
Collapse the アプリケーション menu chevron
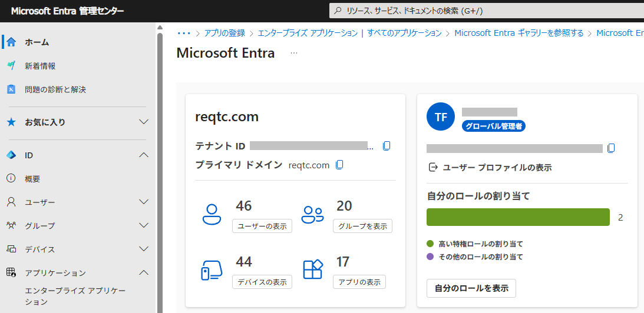pyautogui.click(x=144, y=272)
